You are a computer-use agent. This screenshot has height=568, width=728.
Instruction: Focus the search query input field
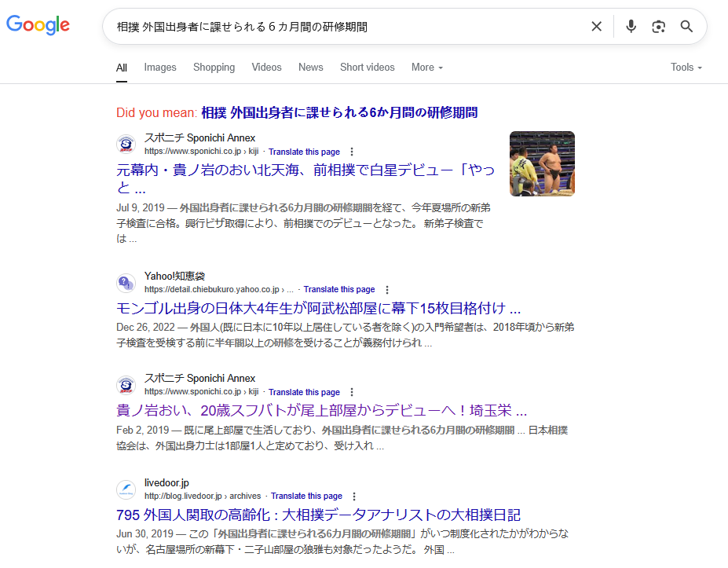(x=348, y=27)
